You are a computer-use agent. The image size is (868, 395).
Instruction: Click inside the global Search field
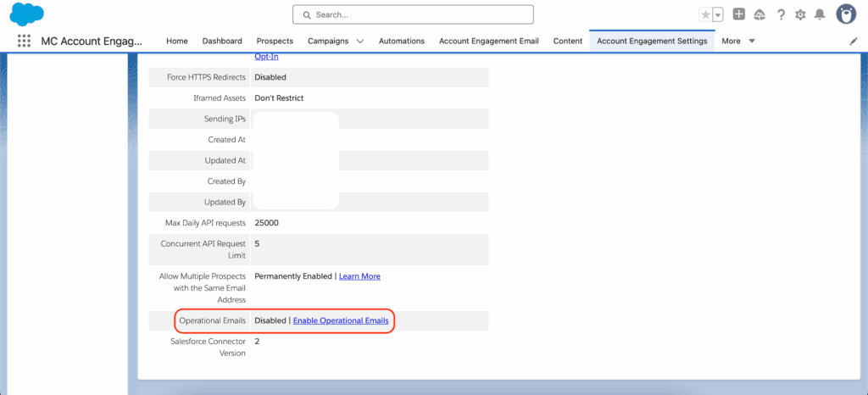(413, 15)
